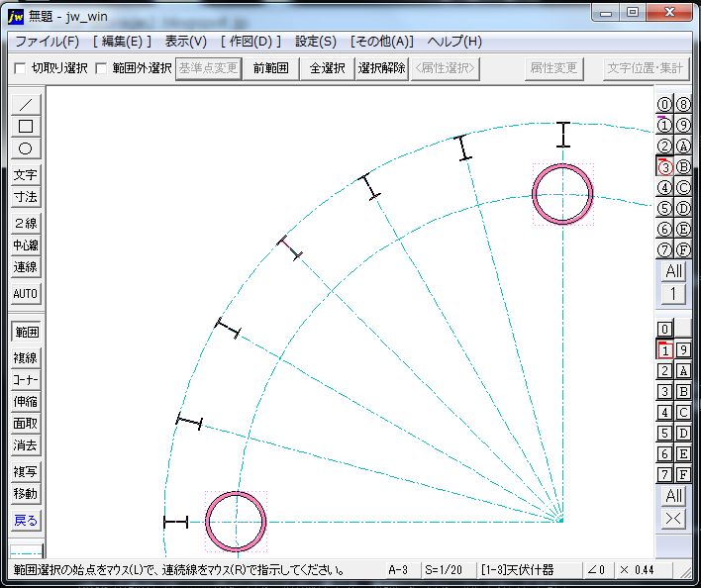701x588 pixels.
Task: Click the A-3 paper size indicator
Action: click(x=398, y=570)
